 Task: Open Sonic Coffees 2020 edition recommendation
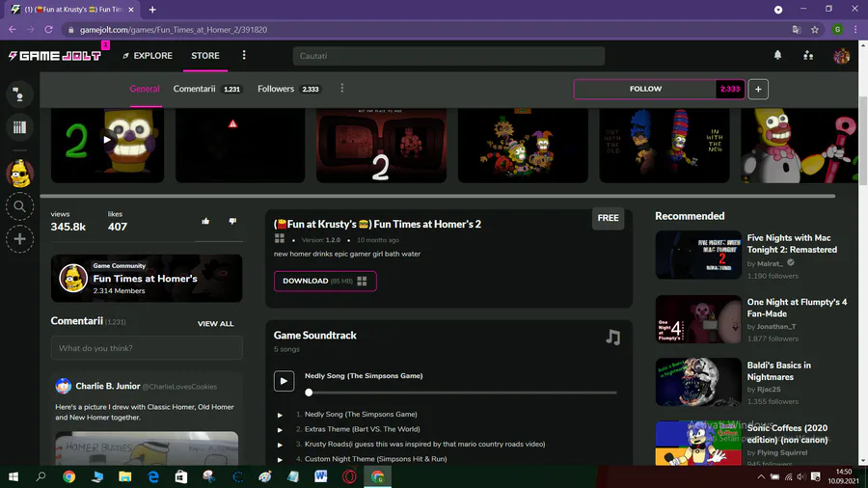[787, 434]
